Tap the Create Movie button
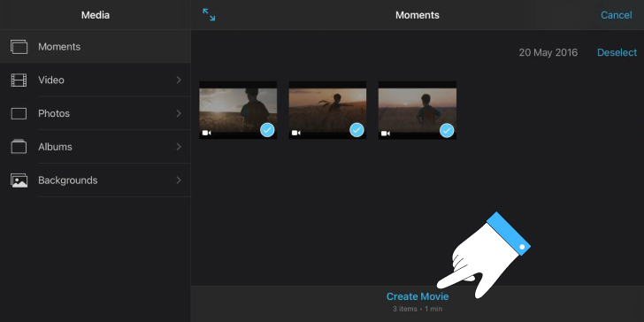 (x=418, y=296)
